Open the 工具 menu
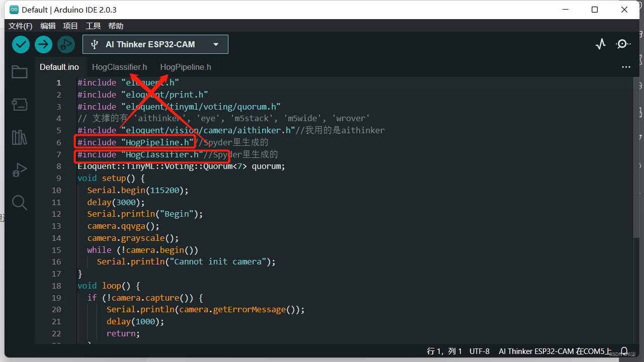The image size is (644, 362). click(93, 26)
